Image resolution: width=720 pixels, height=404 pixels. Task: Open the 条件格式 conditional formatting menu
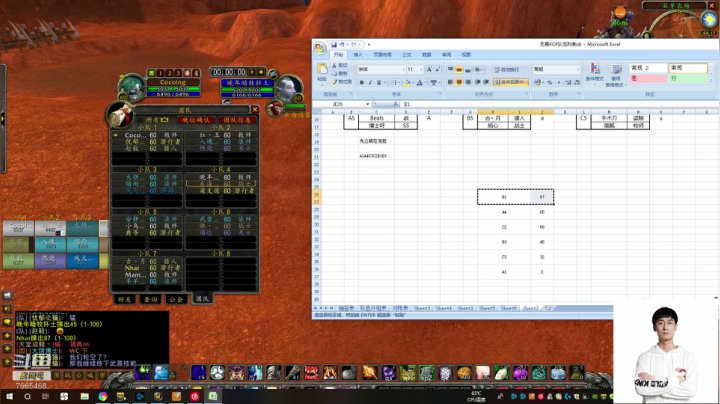(x=594, y=75)
